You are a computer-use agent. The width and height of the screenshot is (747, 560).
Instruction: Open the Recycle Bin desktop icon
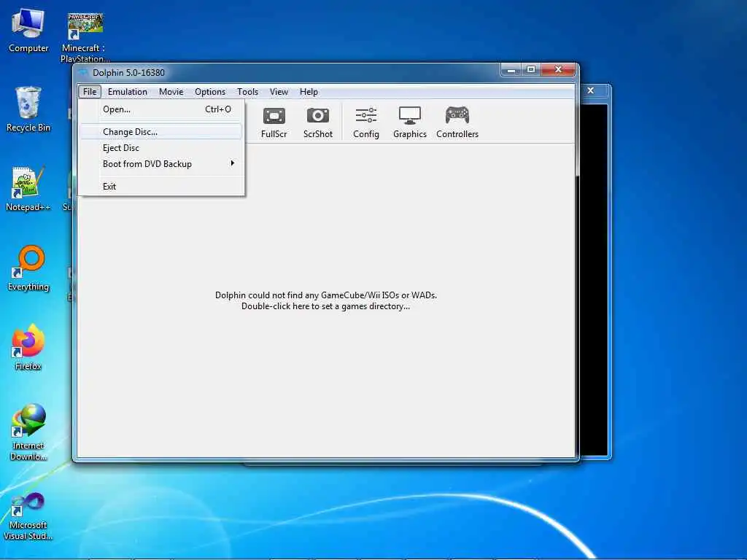tap(28, 109)
